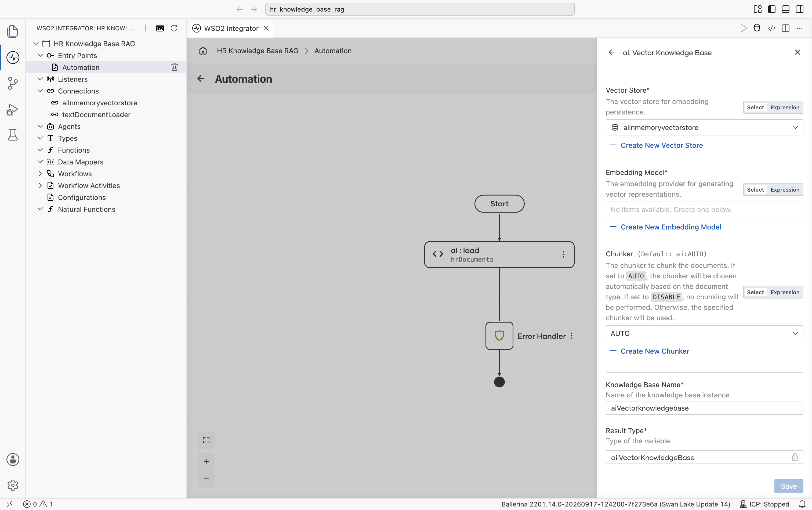812x510 pixels.
Task: Go to home icon in breadcrumb
Action: [x=203, y=51]
